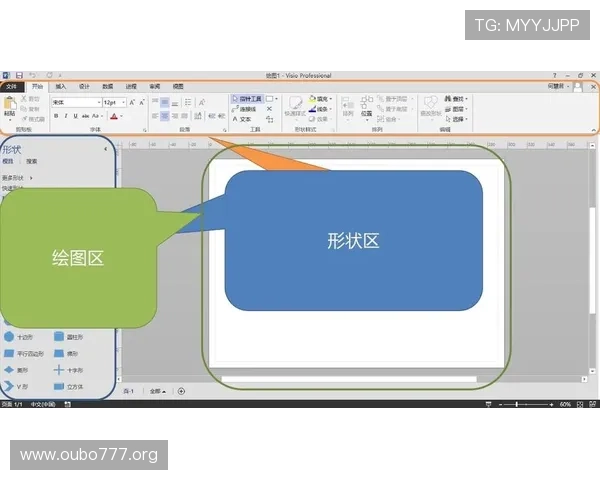Switch to the 插入 ribbon tab

tap(61, 87)
